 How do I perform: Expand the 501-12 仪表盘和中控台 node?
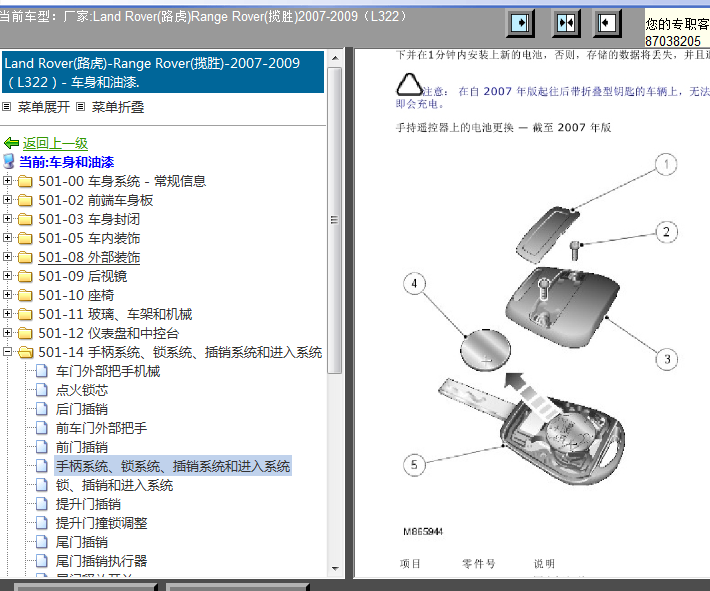pyautogui.click(x=7, y=333)
